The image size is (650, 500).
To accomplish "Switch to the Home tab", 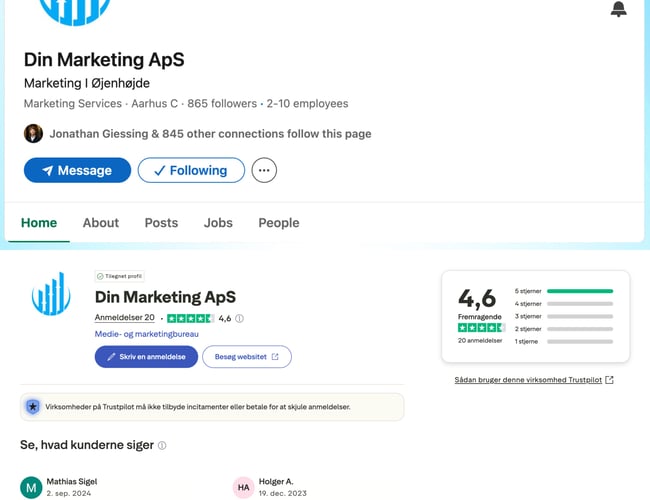I will pyautogui.click(x=39, y=223).
